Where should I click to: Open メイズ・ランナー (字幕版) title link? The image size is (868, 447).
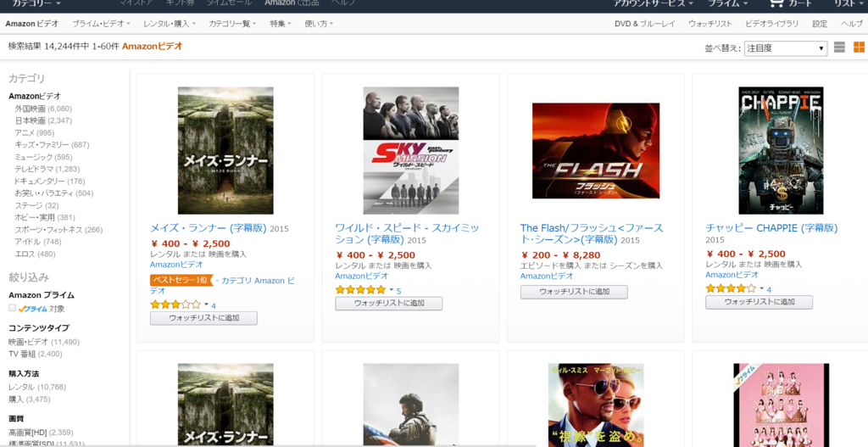[x=209, y=228]
